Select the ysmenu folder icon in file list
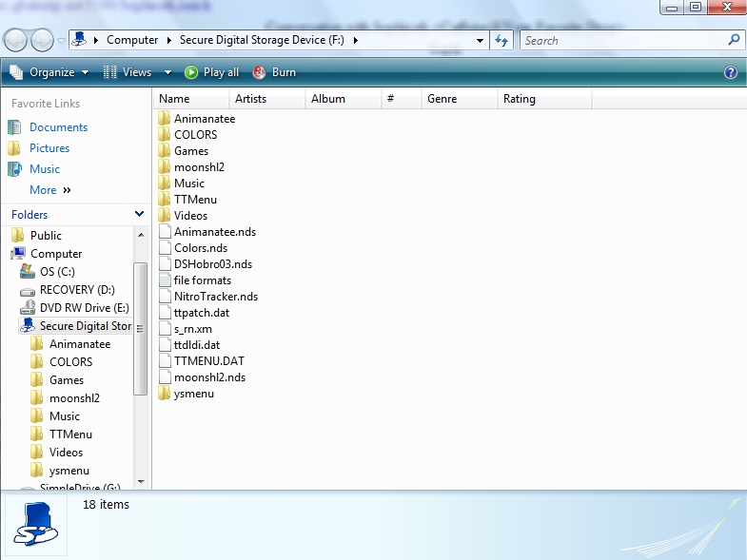747x560 pixels. [165, 394]
